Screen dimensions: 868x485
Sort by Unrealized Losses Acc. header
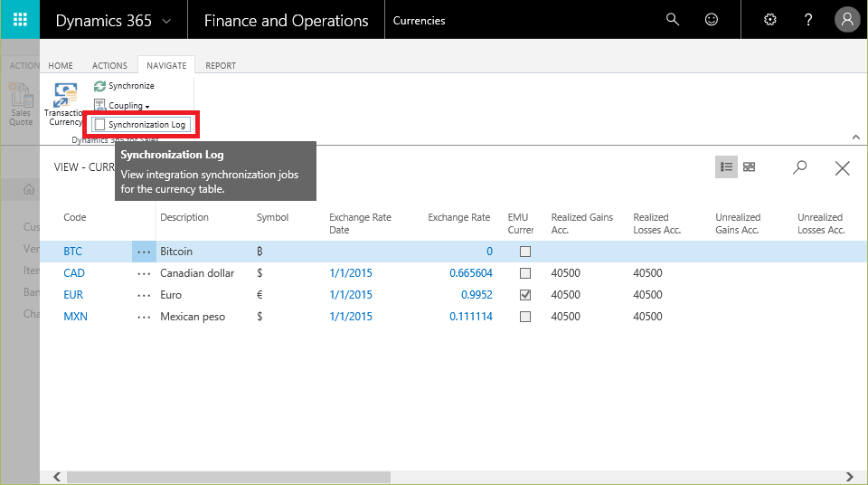[x=821, y=223]
